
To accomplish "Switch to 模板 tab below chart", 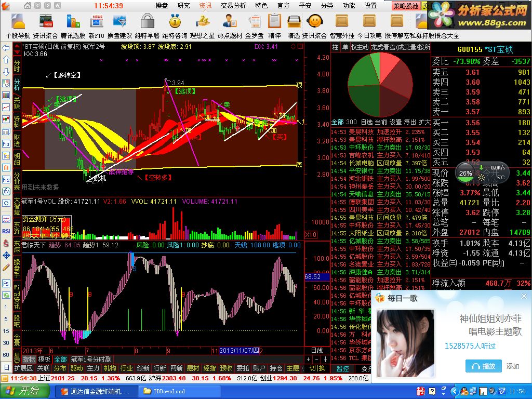I will point(44,359).
